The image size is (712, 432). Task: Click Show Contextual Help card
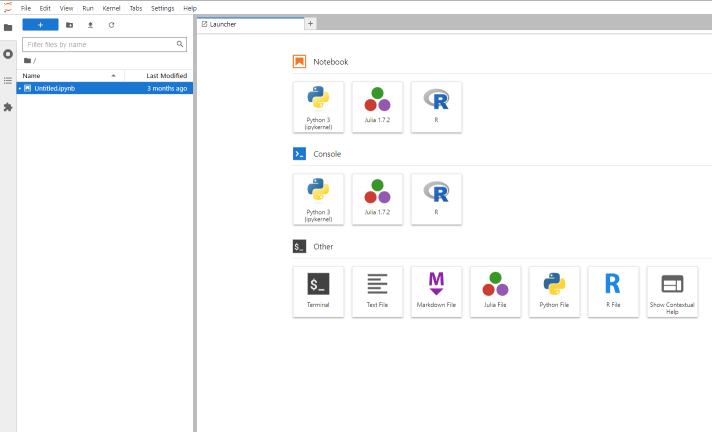[672, 292]
